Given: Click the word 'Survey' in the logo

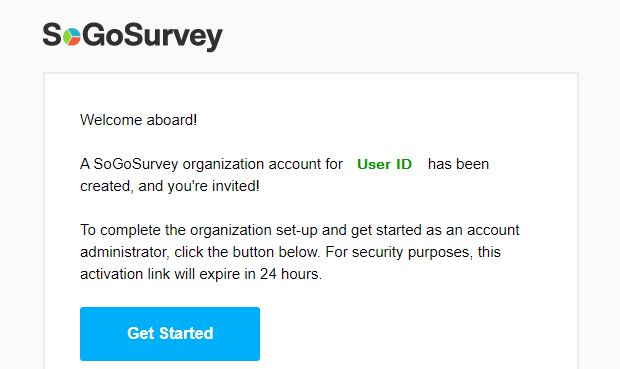Looking at the screenshot, I should [175, 38].
